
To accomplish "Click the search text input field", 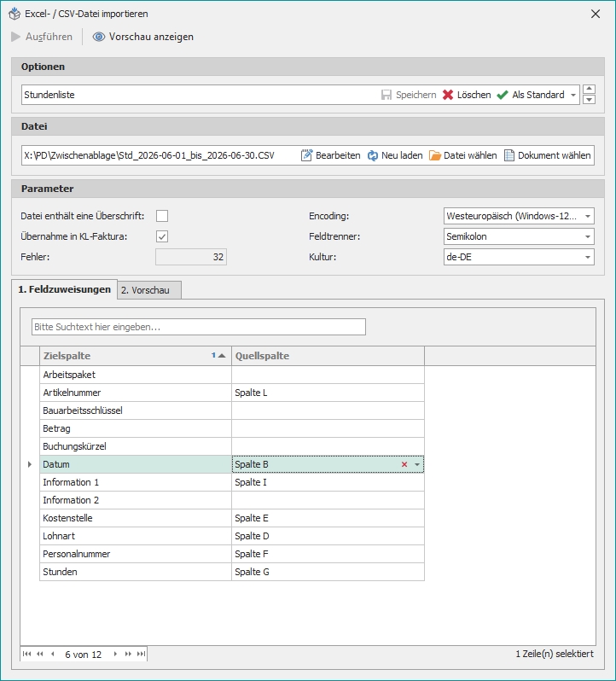I will point(199,327).
